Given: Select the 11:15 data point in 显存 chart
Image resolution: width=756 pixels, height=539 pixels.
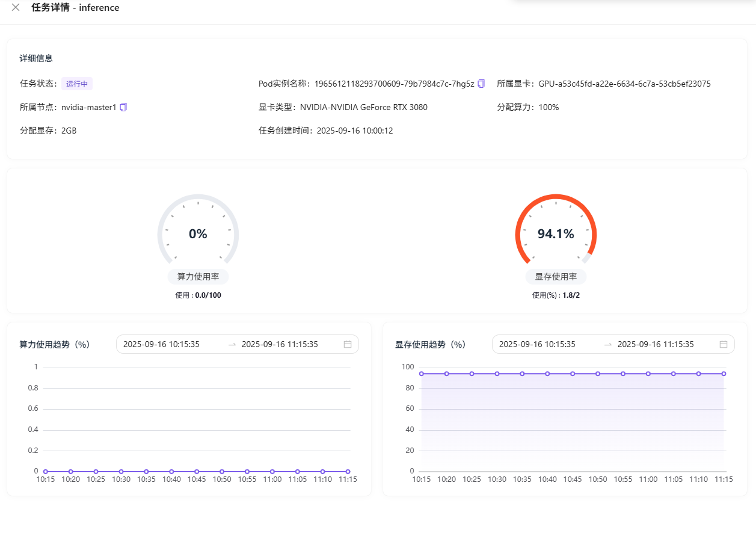Looking at the screenshot, I should (x=724, y=374).
